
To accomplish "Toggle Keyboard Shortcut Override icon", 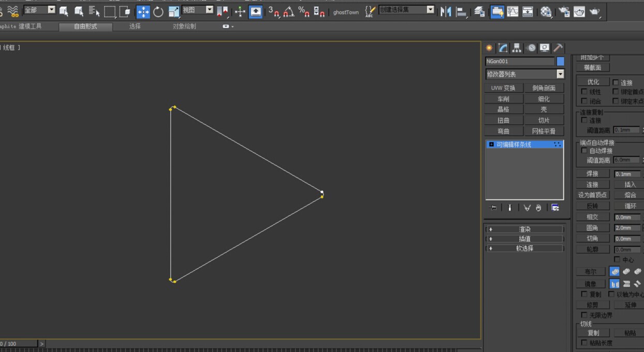I will click(256, 11).
